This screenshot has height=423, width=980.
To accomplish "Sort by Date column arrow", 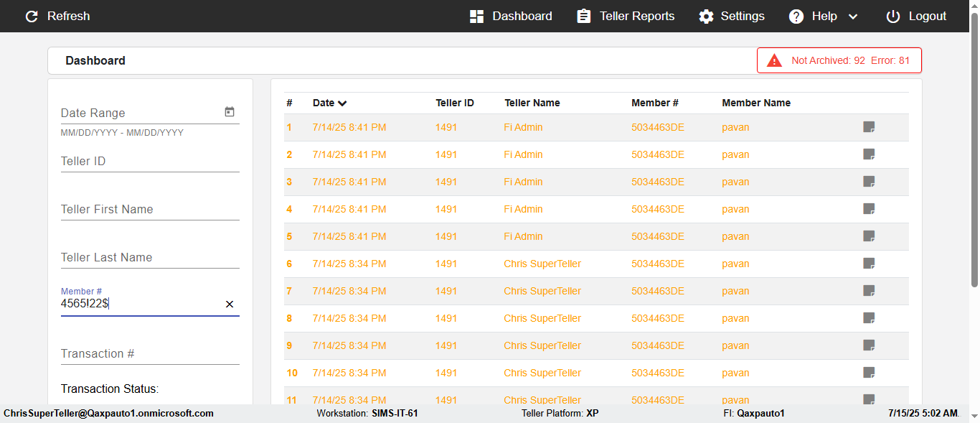I will pos(342,103).
